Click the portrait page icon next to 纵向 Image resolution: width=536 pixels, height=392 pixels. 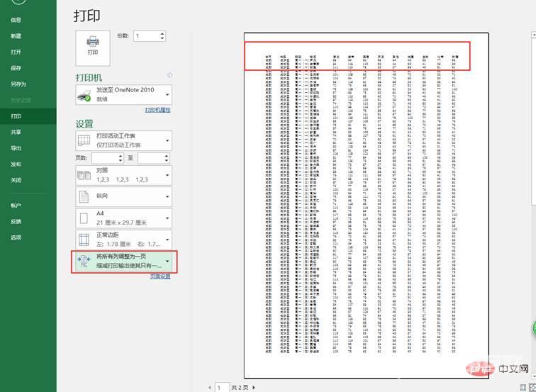[x=84, y=196]
